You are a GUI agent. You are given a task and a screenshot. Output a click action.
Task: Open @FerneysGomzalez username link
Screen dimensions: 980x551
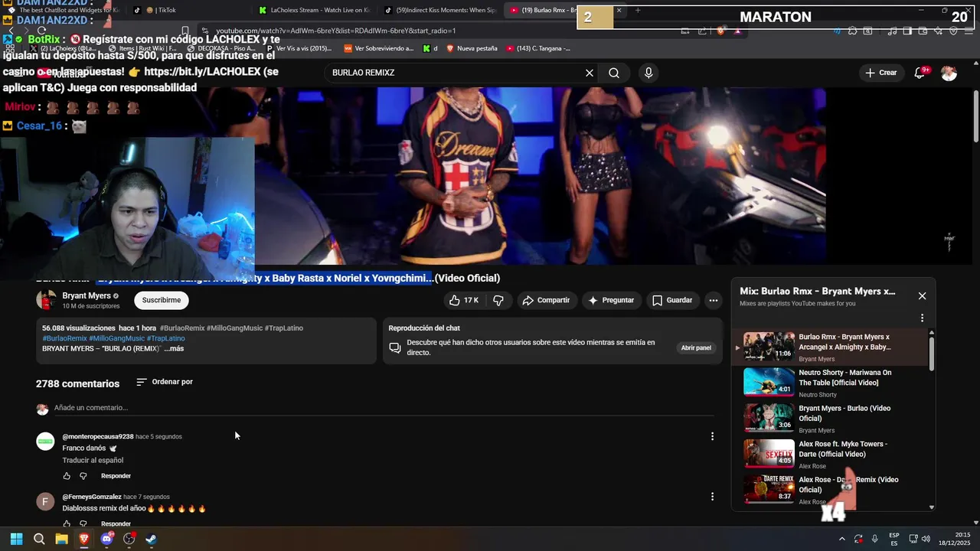click(x=92, y=497)
